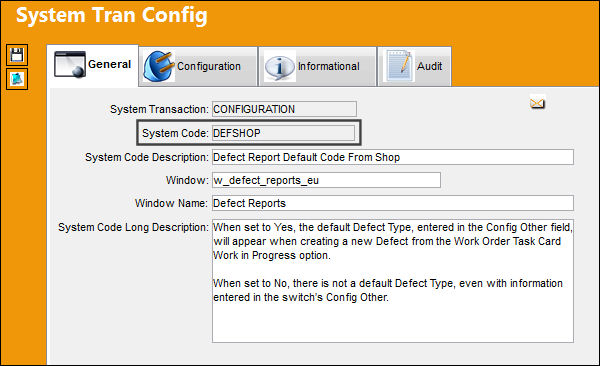This screenshot has height=366, width=600.
Task: Click the System Transaction label
Action: point(159,109)
